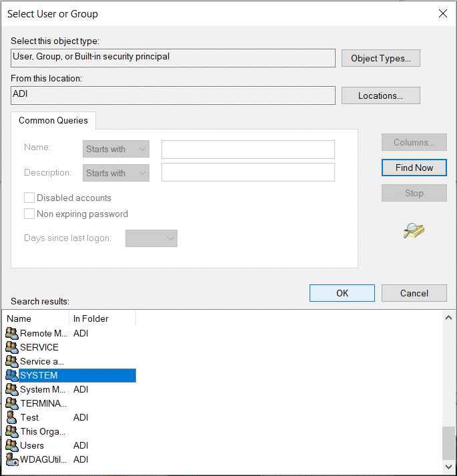The height and width of the screenshot is (476, 457).
Task: Click the group icon next to SERVICE
Action: coord(11,347)
